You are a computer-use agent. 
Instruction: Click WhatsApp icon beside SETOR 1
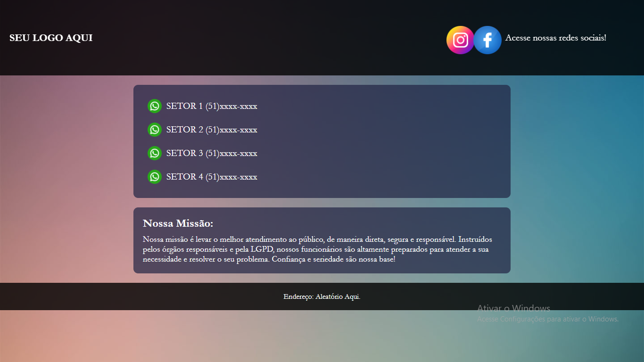(155, 106)
